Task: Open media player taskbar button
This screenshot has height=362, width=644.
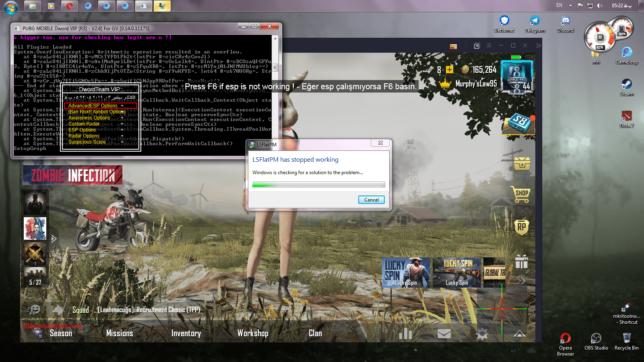Action: click(x=51, y=6)
